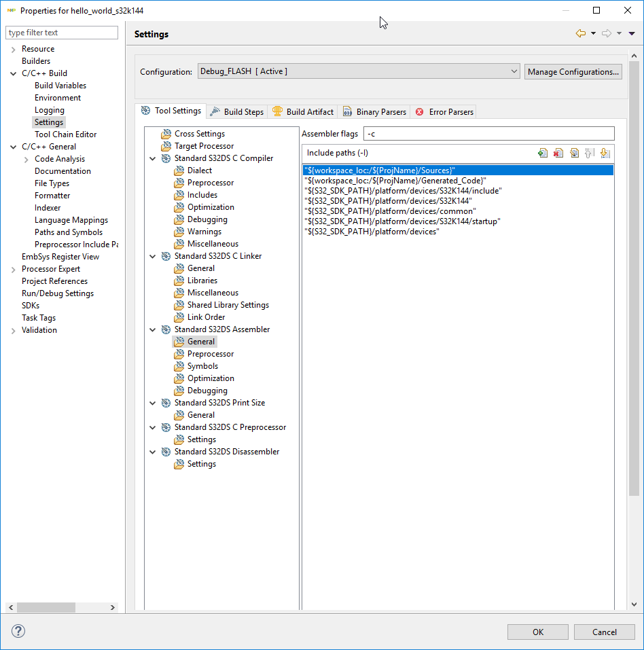Collapse Standard S32DS C Linker group
This screenshot has height=650, width=644.
click(153, 257)
